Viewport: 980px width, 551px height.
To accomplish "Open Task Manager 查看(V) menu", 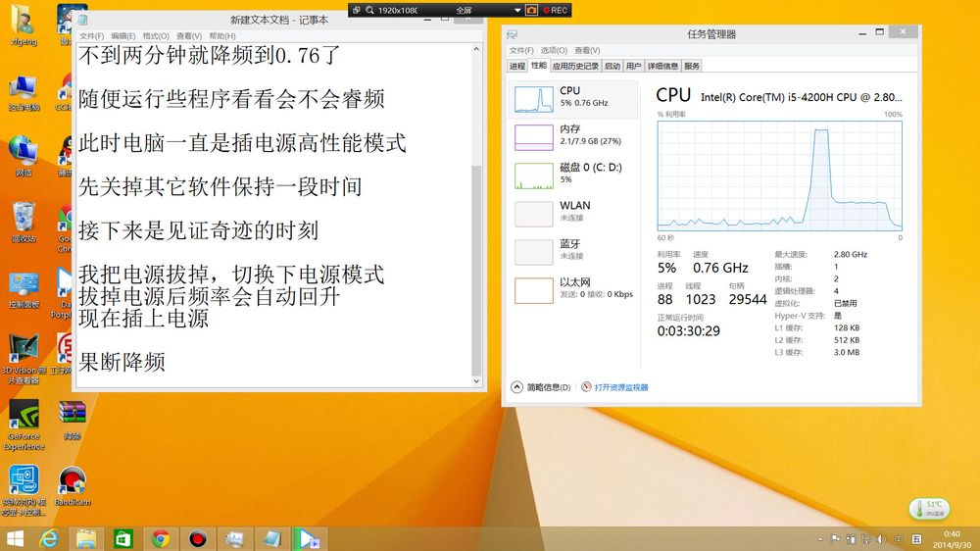I will (x=587, y=50).
